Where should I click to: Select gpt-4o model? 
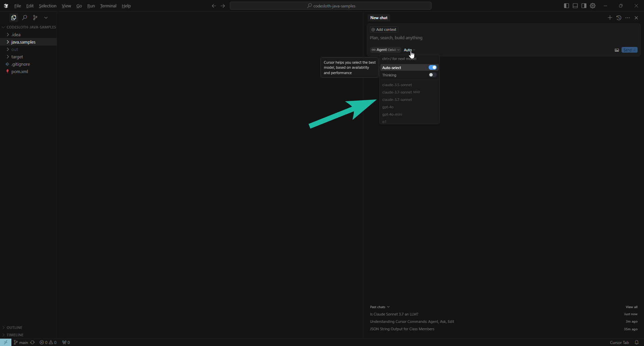tap(409, 107)
